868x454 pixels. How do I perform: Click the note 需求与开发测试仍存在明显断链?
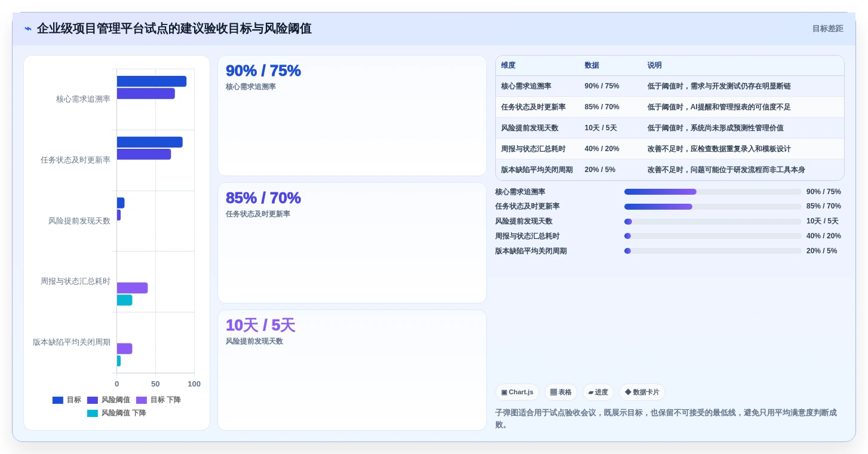pos(740,86)
